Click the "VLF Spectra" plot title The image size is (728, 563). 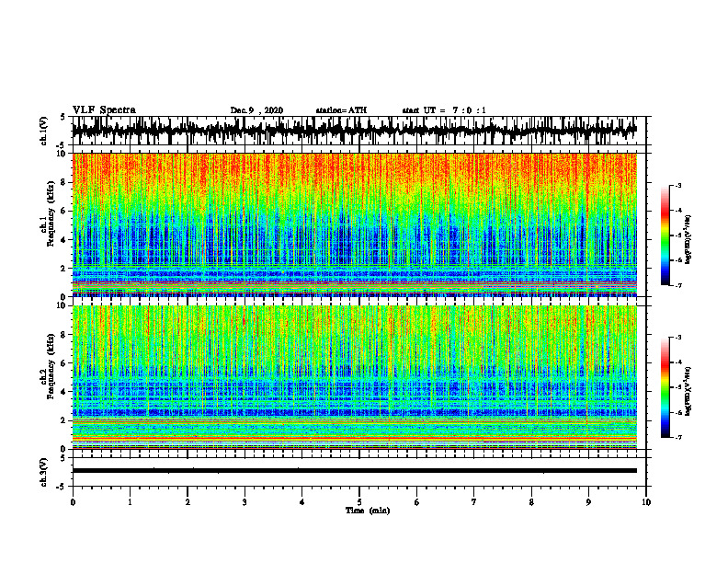(104, 110)
